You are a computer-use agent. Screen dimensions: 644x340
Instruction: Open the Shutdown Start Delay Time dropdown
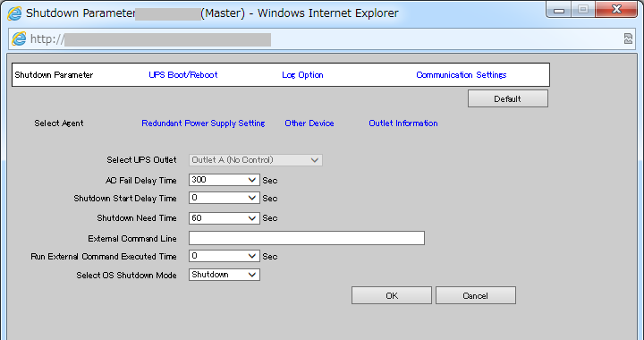225,198
